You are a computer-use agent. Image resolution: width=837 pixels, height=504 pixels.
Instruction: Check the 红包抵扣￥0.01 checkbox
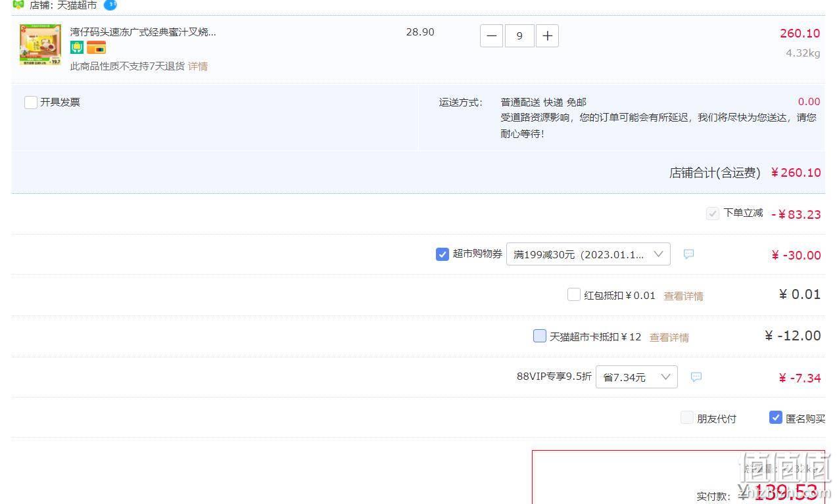point(574,294)
